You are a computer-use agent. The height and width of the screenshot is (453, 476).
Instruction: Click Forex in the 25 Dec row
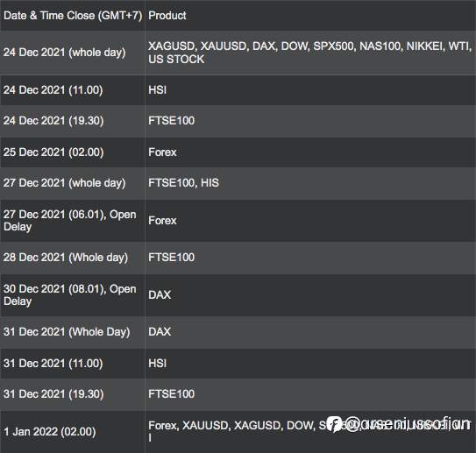point(162,152)
